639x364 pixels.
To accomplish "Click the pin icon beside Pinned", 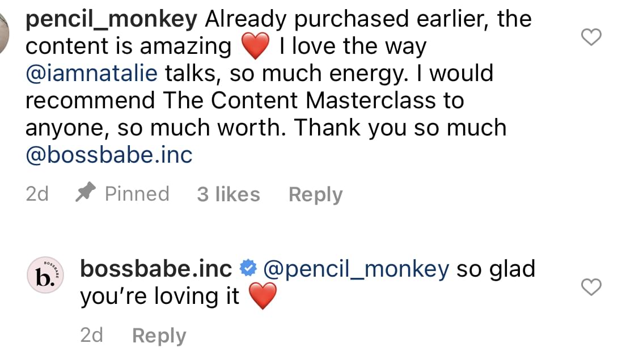I will [85, 194].
